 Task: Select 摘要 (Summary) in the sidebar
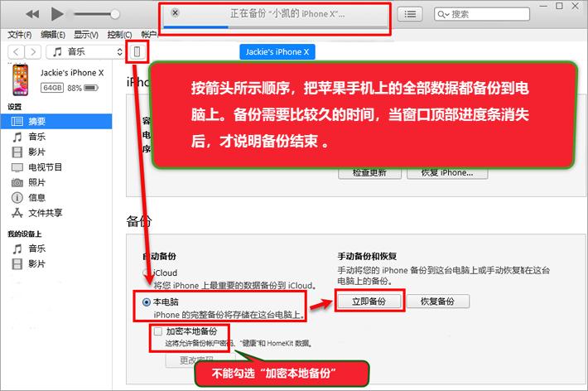click(37, 121)
